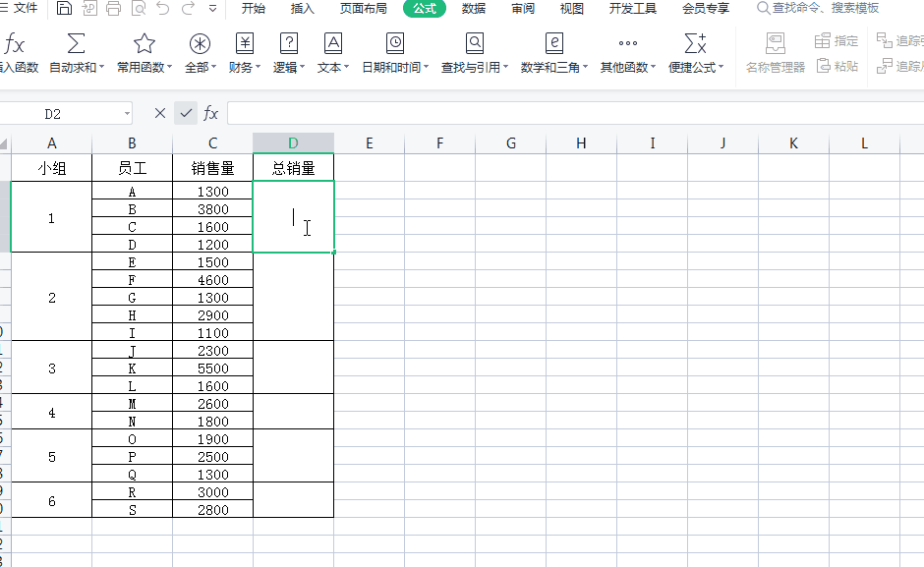The height and width of the screenshot is (567, 924).
Task: Click the active 公式 tab
Action: coord(425,8)
